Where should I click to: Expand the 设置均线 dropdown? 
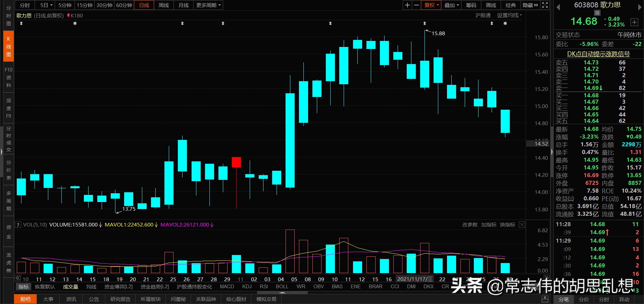click(x=509, y=15)
